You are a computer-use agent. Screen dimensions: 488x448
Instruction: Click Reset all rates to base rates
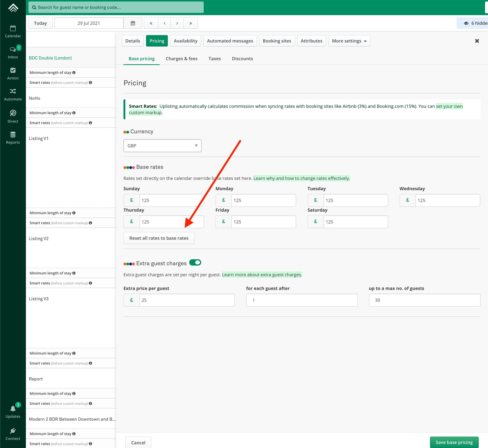(159, 238)
